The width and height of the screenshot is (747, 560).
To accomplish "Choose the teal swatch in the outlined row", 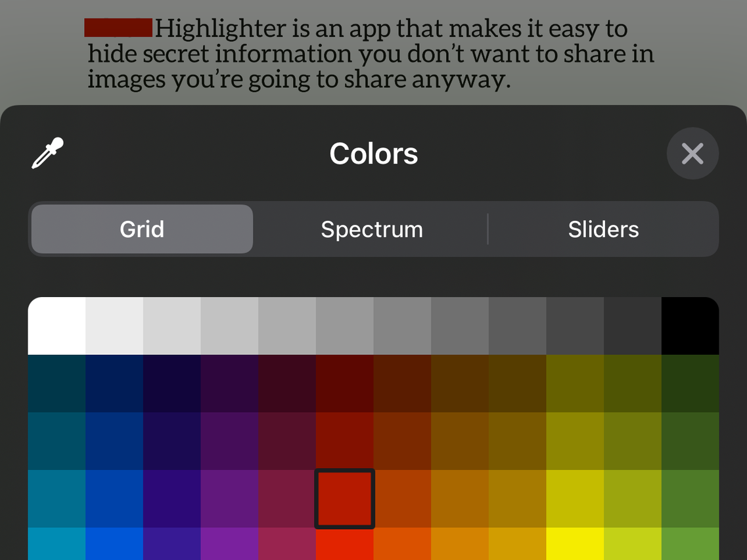I will [57, 498].
